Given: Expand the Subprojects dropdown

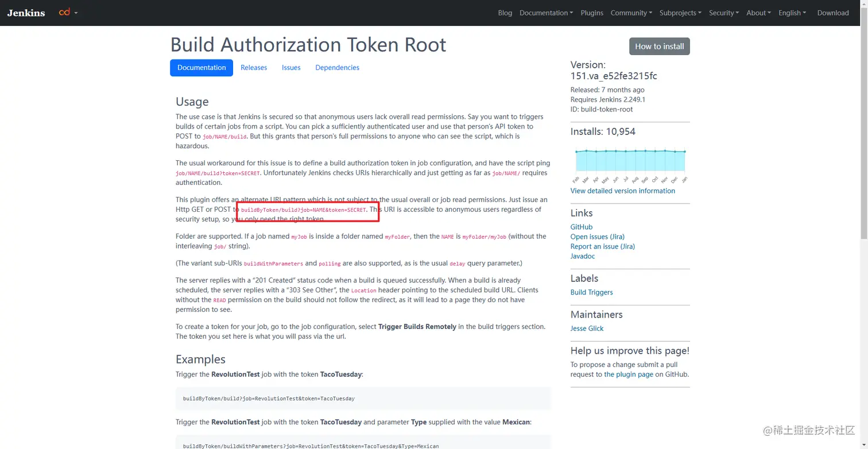Looking at the screenshot, I should click(x=680, y=13).
